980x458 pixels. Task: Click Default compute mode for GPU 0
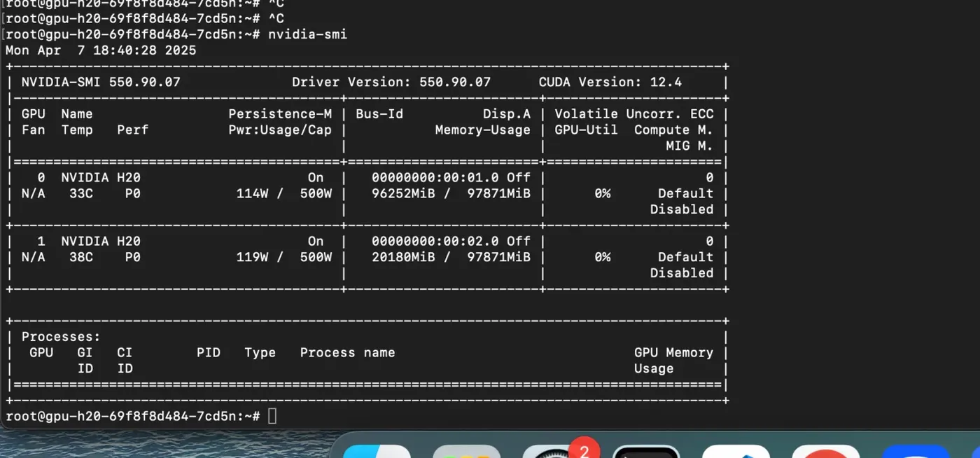[x=685, y=193]
